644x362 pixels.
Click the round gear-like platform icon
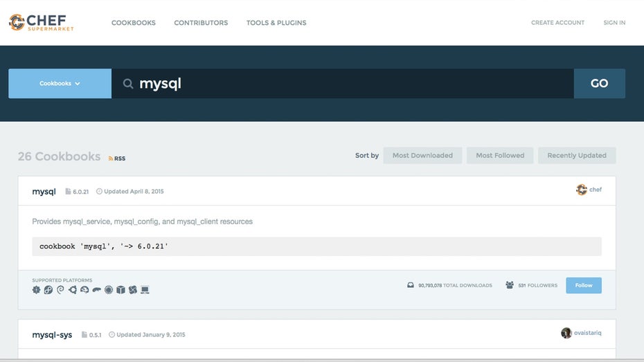coord(109,290)
